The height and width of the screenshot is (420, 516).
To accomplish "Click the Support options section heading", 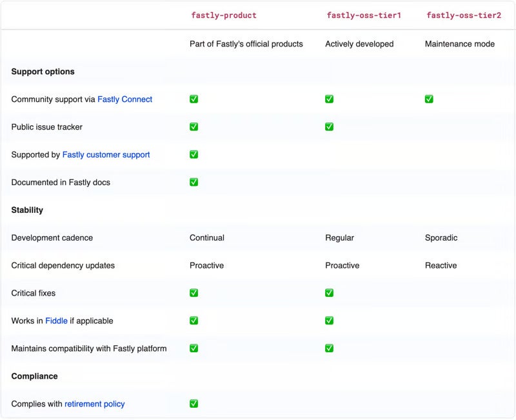I will (x=43, y=72).
